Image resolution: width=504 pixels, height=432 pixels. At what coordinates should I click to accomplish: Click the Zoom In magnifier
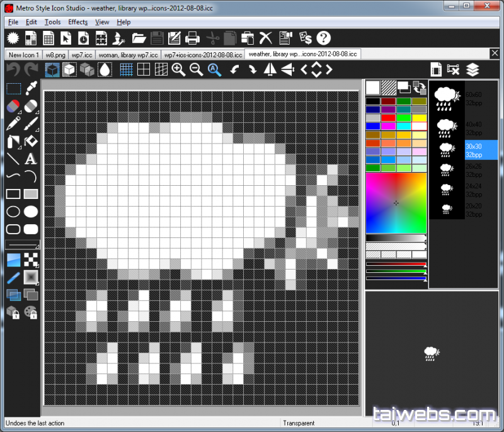179,70
